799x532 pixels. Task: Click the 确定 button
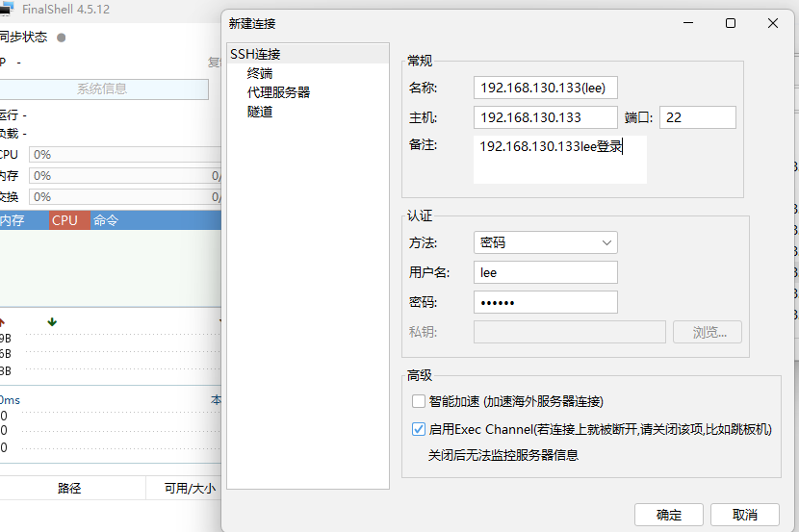(x=668, y=515)
